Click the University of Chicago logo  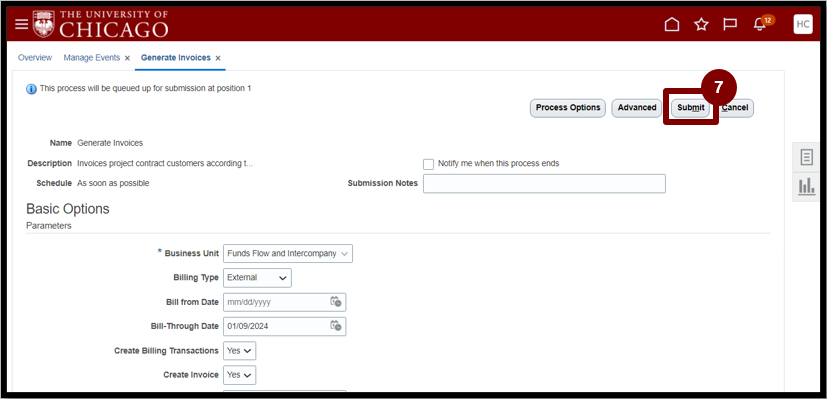tap(100, 24)
